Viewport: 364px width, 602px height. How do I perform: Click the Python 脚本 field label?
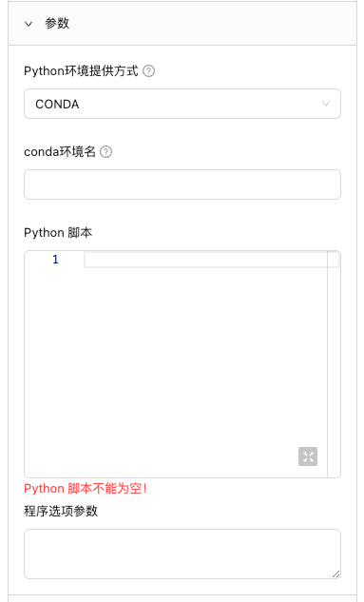point(58,233)
